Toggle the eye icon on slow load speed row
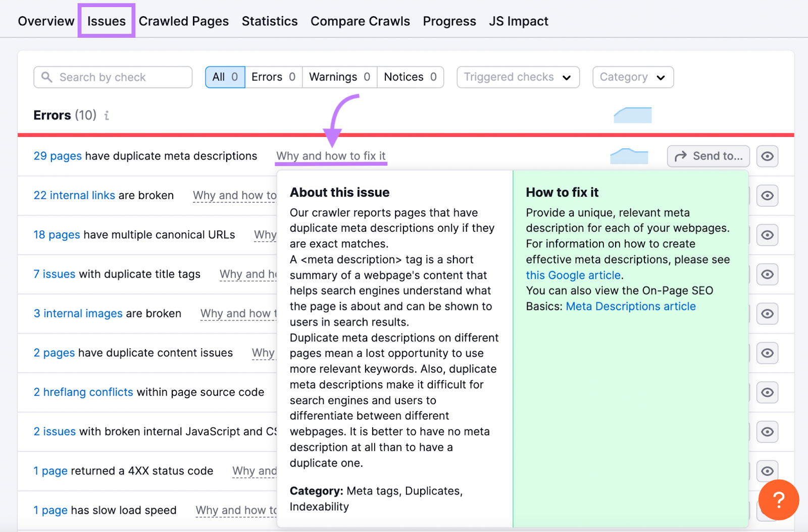The height and width of the screenshot is (532, 808). 767,510
